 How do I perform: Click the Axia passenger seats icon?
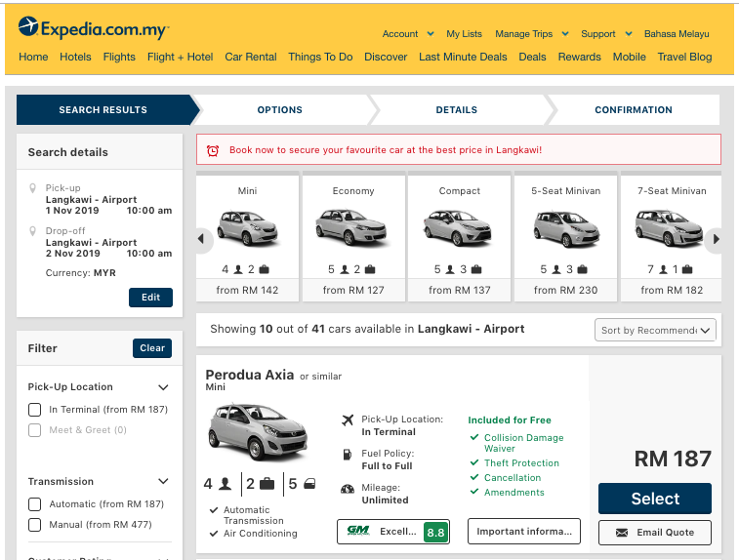pos(226,484)
